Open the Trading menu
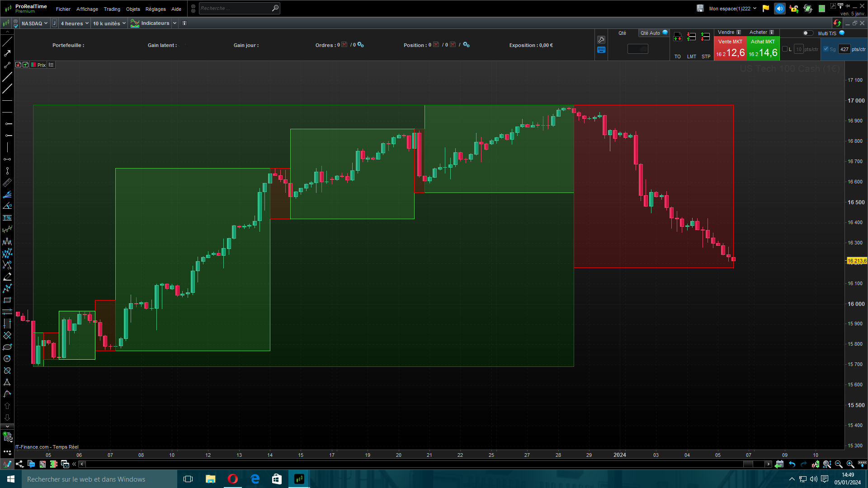This screenshot has width=868, height=488. pos(112,9)
